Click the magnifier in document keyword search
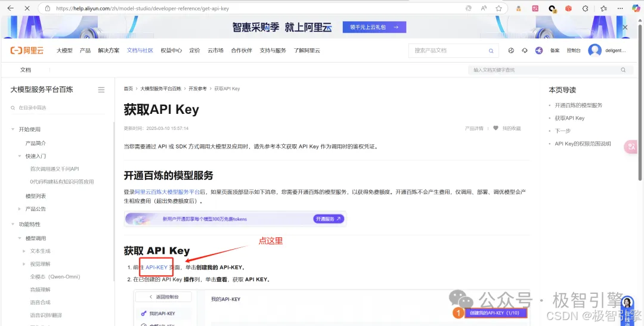The height and width of the screenshot is (326, 644). (x=623, y=70)
